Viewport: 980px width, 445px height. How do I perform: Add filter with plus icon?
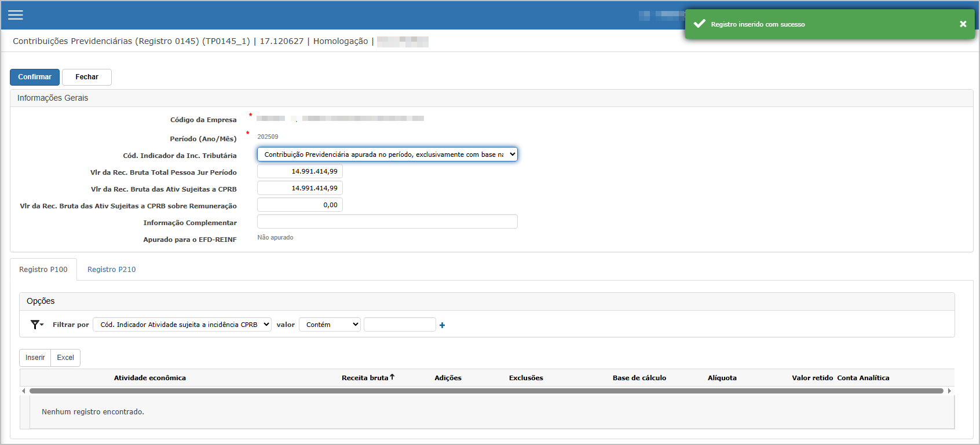coord(442,325)
